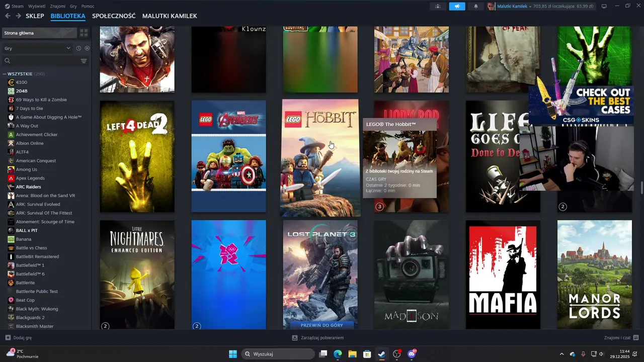Switch to the BIBLIOTEKA tab

68,16
